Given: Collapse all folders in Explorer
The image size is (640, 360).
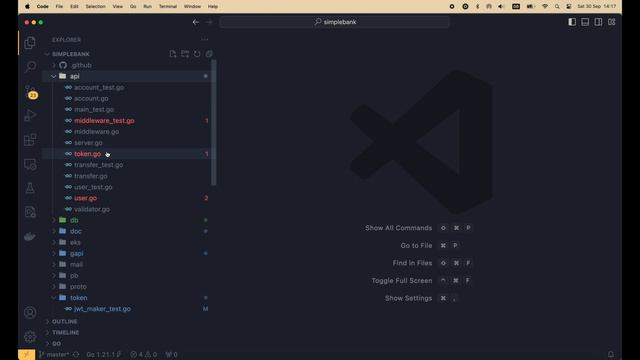Looking at the screenshot, I should [x=209, y=54].
